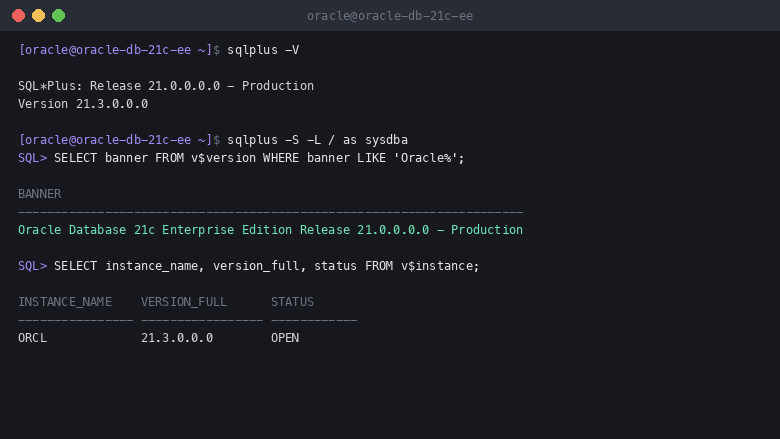The width and height of the screenshot is (780, 439).
Task: Click the SQL> prompt before the banner query
Action: [33, 158]
